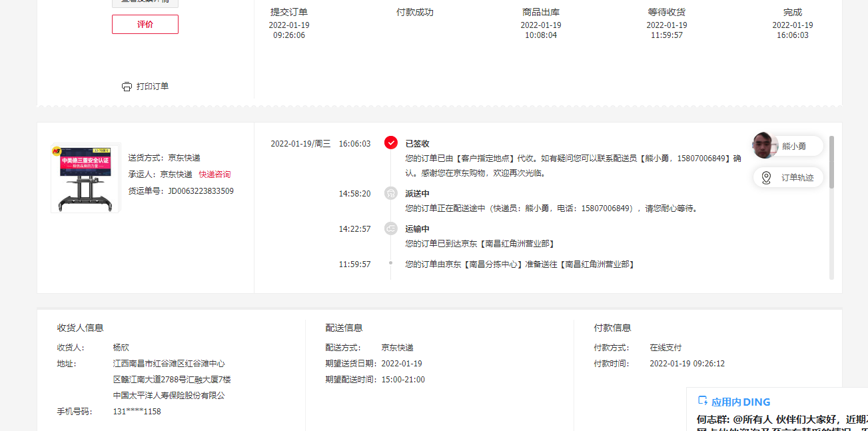This screenshot has height=431, width=868.
Task: Open the TV stand product thumbnail
Action: [x=85, y=178]
